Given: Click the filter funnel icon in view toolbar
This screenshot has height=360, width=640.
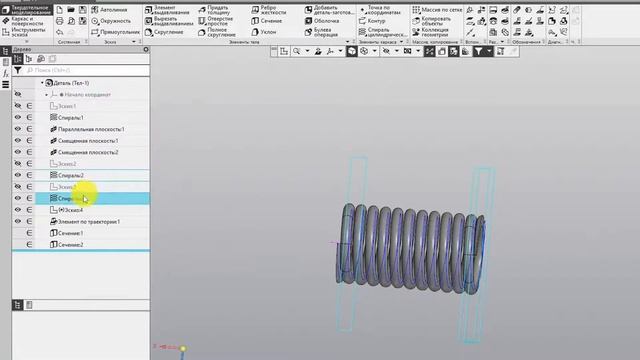Looking at the screenshot, I should tap(478, 51).
